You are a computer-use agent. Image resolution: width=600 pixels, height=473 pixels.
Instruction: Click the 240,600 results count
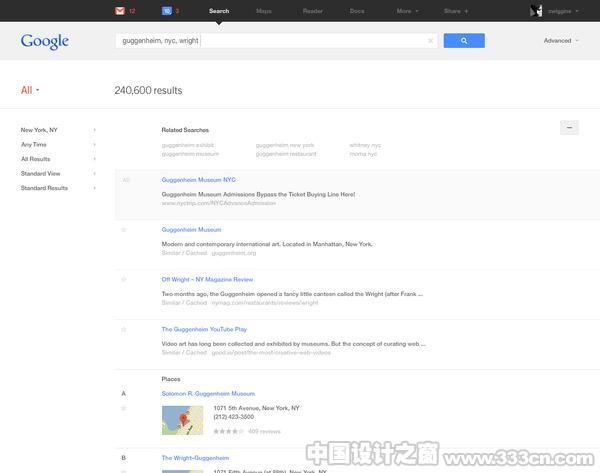(148, 90)
